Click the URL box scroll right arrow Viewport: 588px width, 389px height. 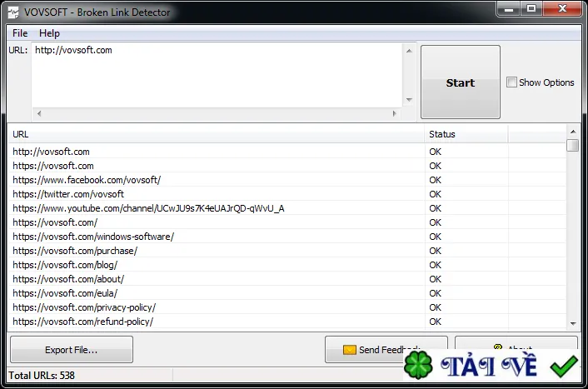(394, 113)
